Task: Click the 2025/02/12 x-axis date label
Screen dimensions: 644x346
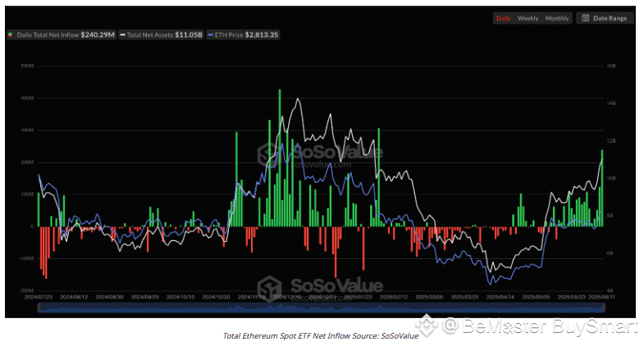Action: click(x=394, y=297)
